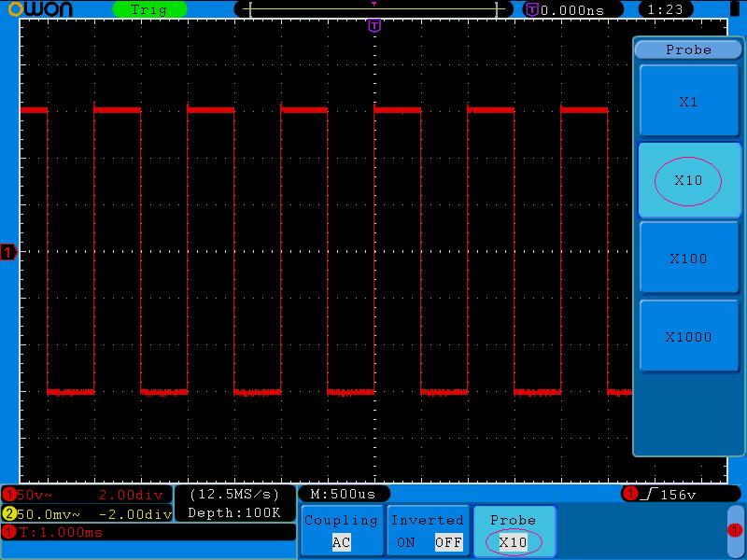Click the 1:23 clock display

point(666,9)
